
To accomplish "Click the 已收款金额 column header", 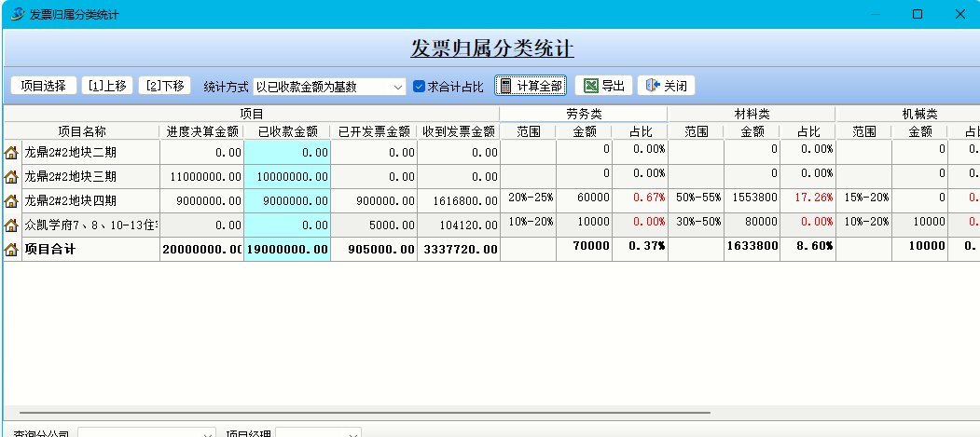I will 286,131.
